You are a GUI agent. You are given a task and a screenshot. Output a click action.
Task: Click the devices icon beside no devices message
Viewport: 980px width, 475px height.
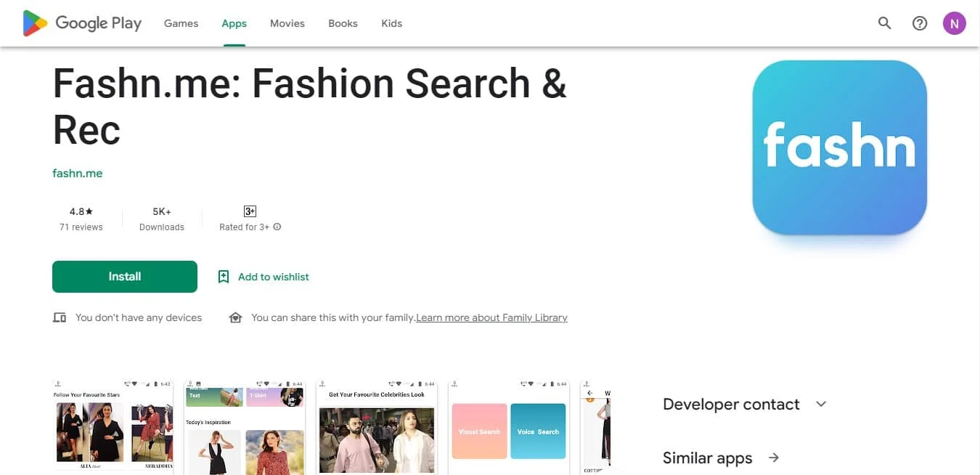point(60,317)
